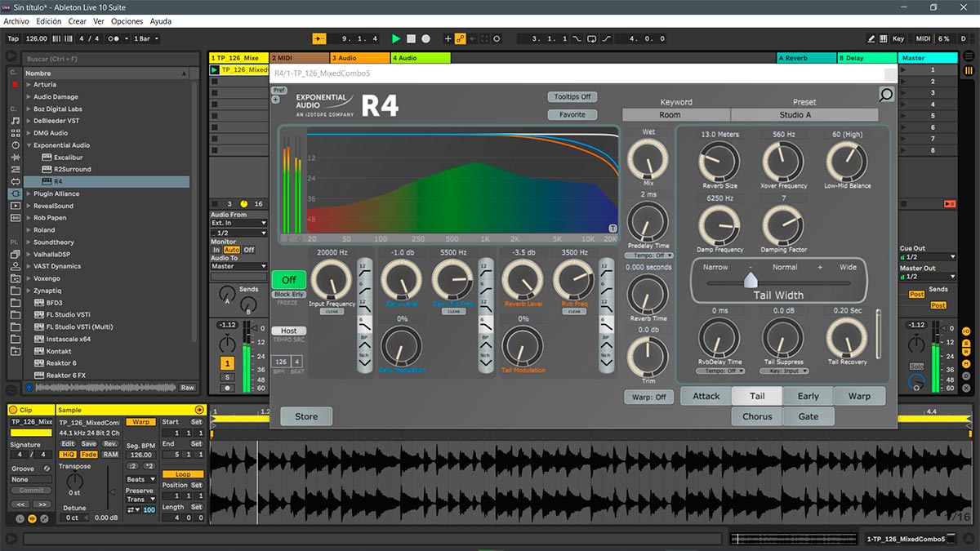Click the Warp: Off button in R4

coord(649,398)
